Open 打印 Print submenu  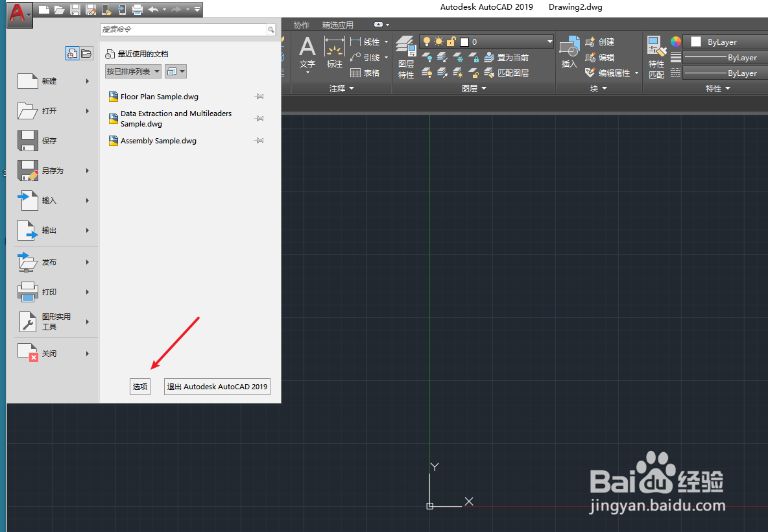pos(54,292)
